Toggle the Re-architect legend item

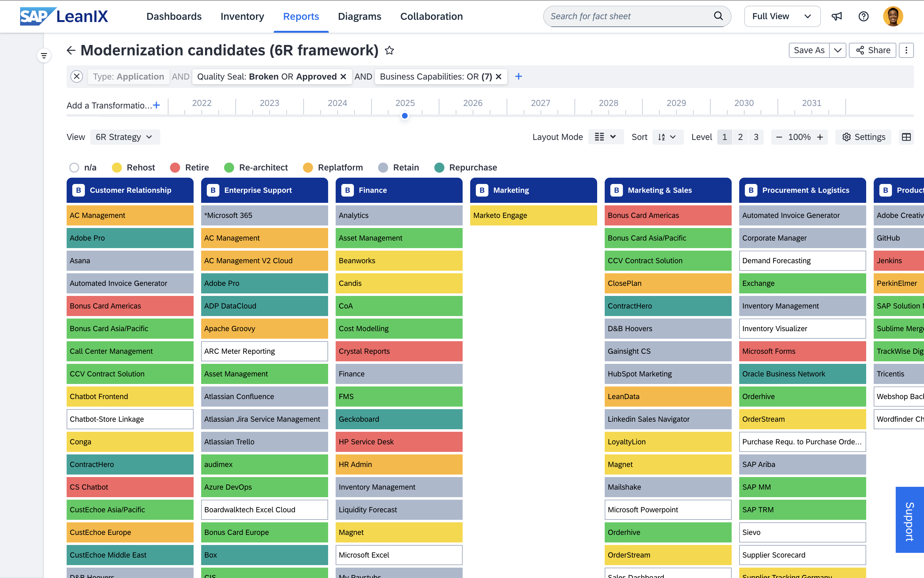point(256,167)
